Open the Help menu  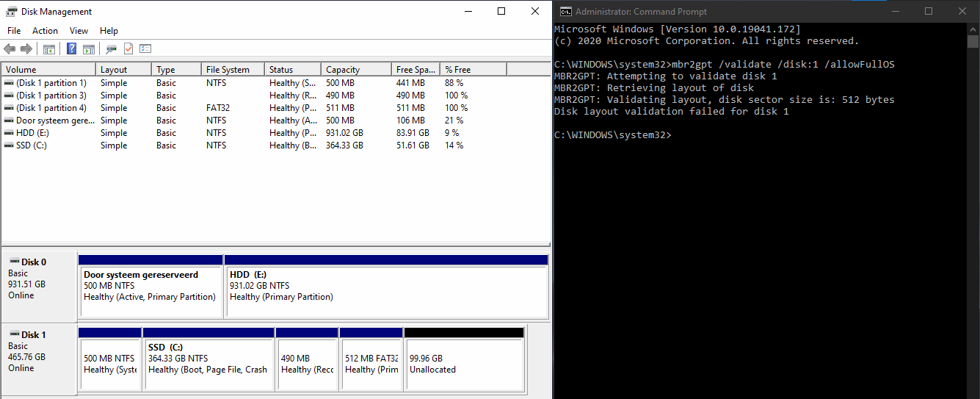pos(109,31)
